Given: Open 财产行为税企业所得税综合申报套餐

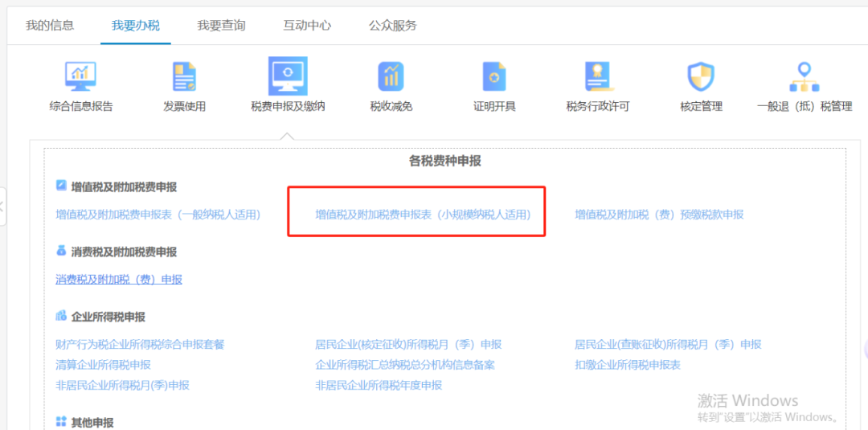Looking at the screenshot, I should 140,345.
